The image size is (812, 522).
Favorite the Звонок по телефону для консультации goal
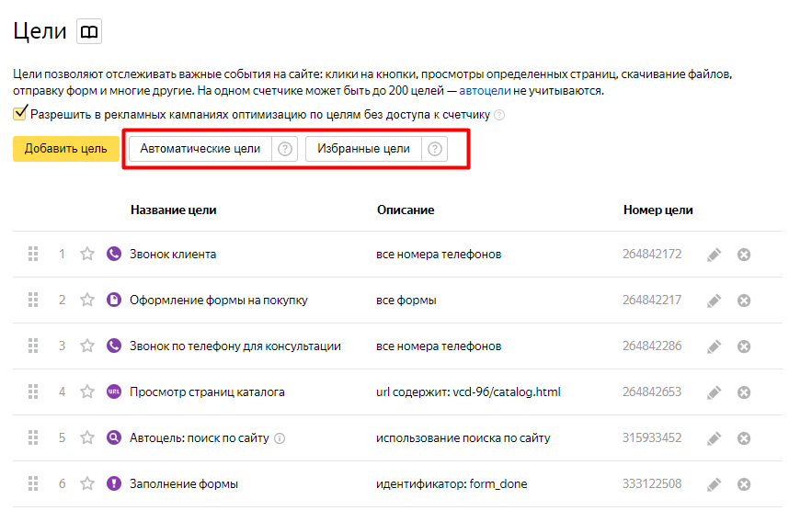(87, 346)
